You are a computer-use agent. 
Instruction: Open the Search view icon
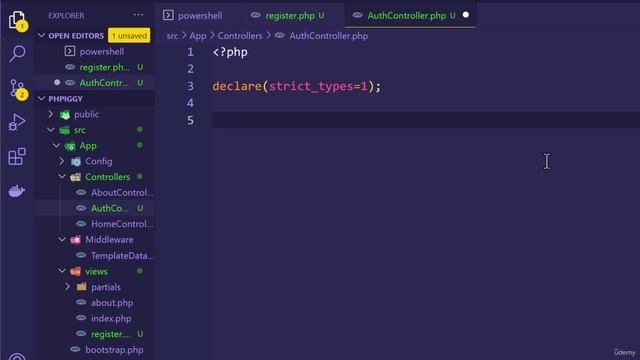[x=17, y=53]
